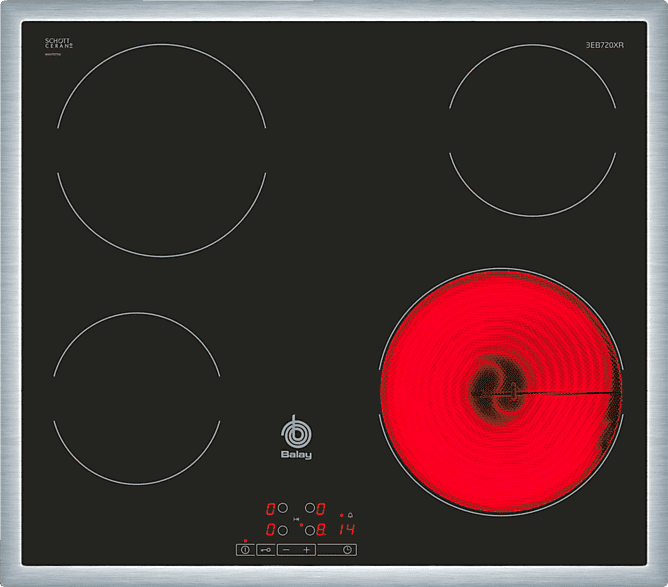Decrease heat level with the minus key
Viewport: 668px width, 587px height.
tap(286, 550)
